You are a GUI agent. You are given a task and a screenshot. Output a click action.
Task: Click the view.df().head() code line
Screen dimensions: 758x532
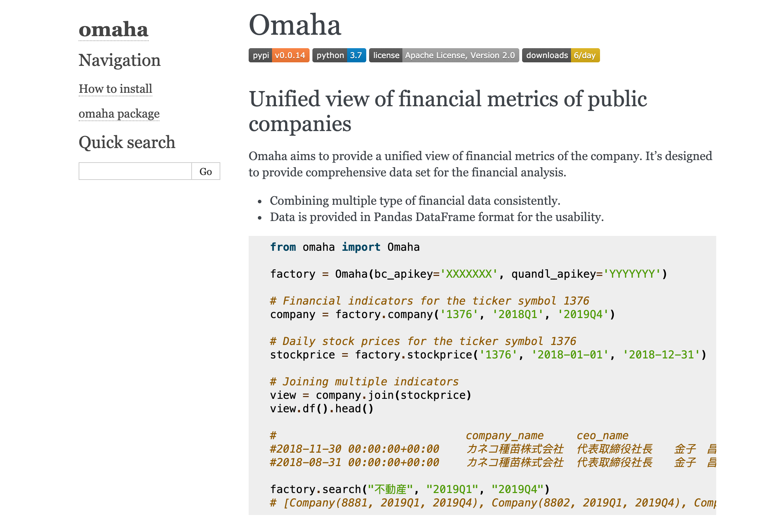click(x=322, y=408)
